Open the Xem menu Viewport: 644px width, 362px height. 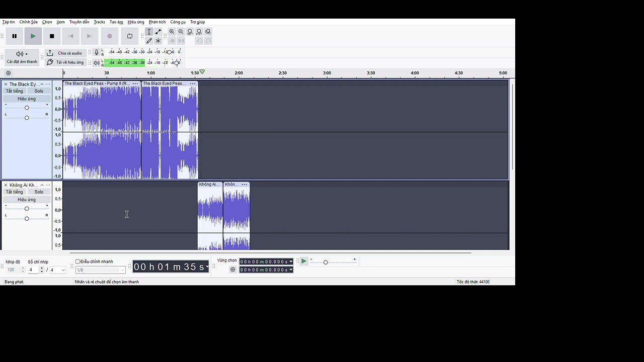[x=60, y=22]
